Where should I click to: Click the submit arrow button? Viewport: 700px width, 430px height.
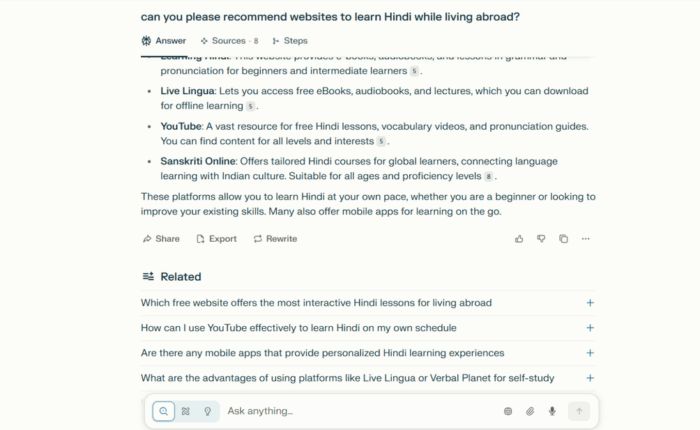[x=579, y=411]
